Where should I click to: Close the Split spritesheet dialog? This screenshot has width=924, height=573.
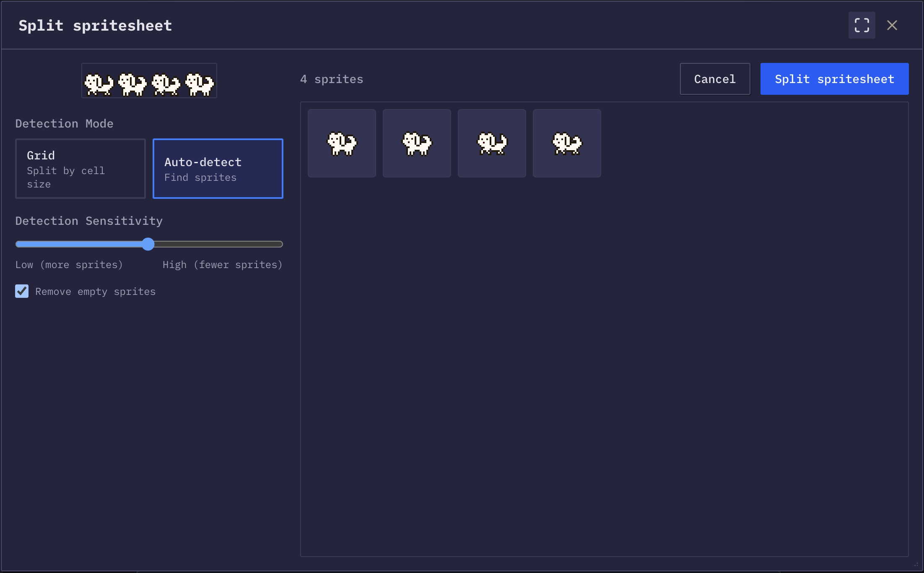point(892,25)
